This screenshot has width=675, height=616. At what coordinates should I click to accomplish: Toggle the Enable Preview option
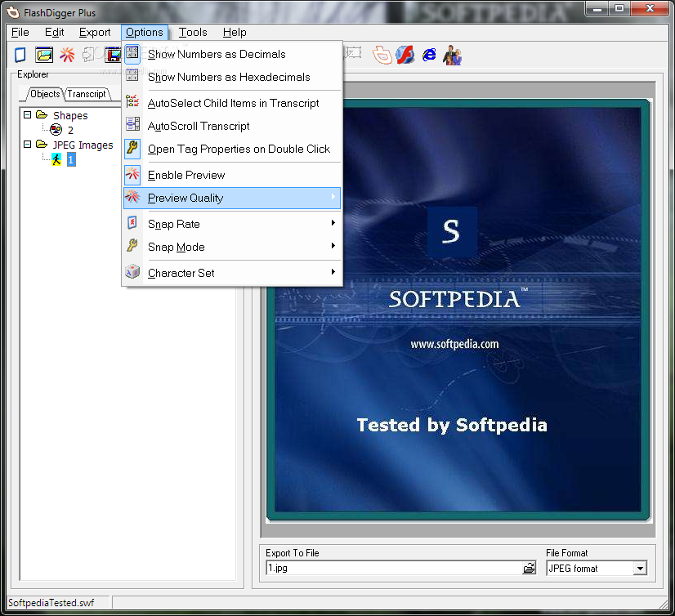click(x=232, y=175)
